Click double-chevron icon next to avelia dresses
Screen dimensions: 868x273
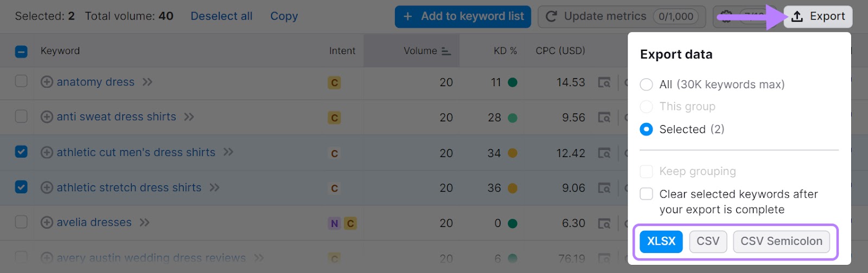(x=145, y=223)
